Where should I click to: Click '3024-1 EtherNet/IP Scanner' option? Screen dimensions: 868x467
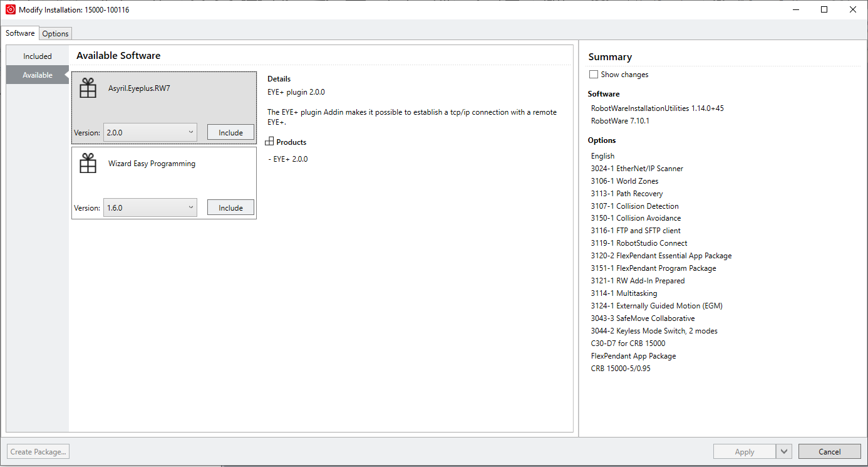coord(637,169)
